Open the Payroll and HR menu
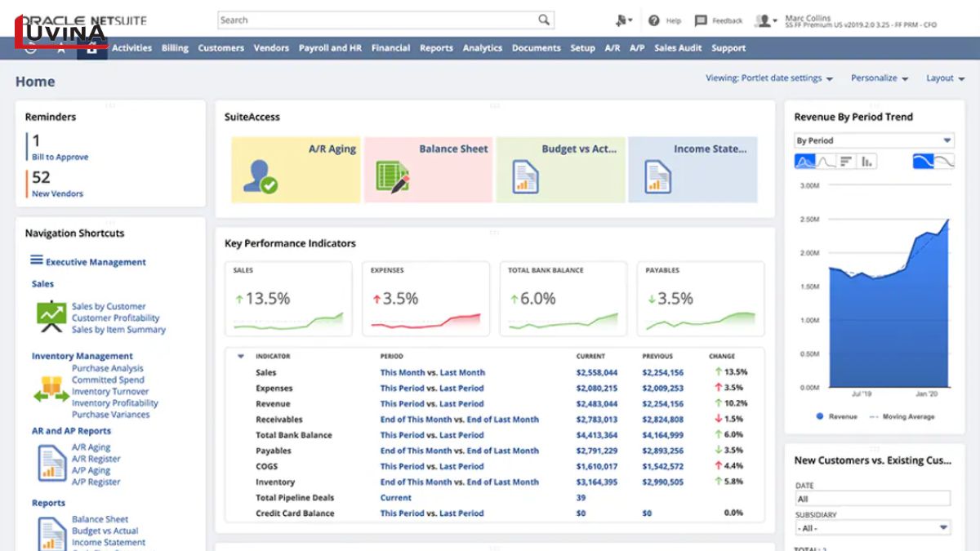Screen dimensions: 980x551 point(330,48)
